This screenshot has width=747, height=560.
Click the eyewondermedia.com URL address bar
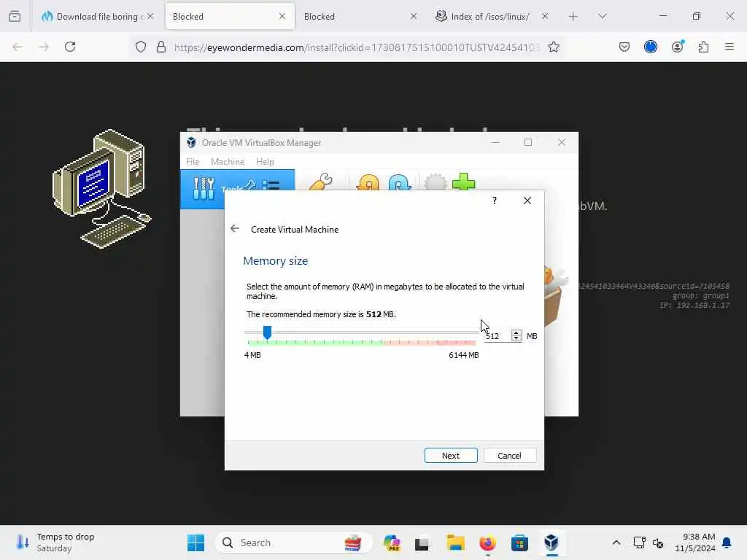click(356, 47)
